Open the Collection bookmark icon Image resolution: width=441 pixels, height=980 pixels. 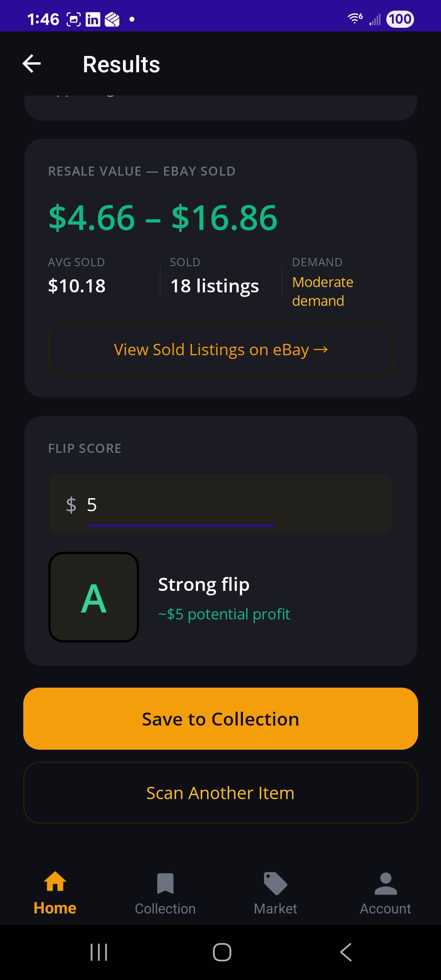pyautogui.click(x=165, y=883)
